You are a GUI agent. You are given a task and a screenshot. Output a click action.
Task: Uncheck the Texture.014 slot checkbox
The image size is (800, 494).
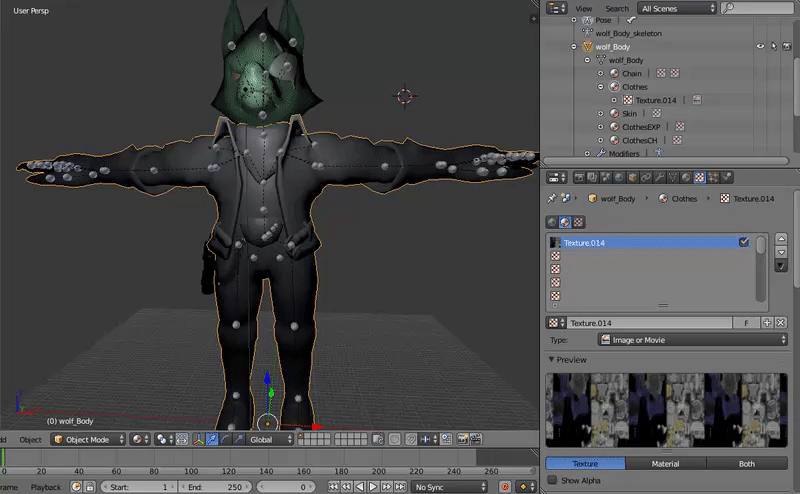[x=744, y=242]
